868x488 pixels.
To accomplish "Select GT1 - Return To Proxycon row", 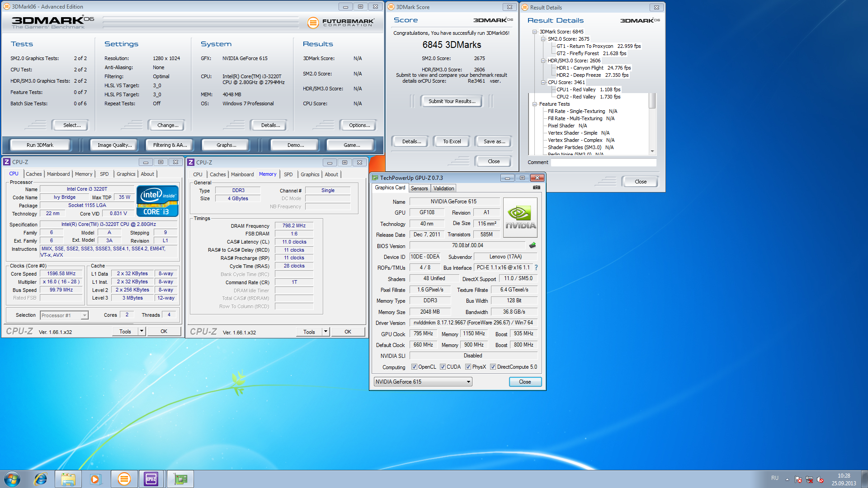I will point(599,46).
